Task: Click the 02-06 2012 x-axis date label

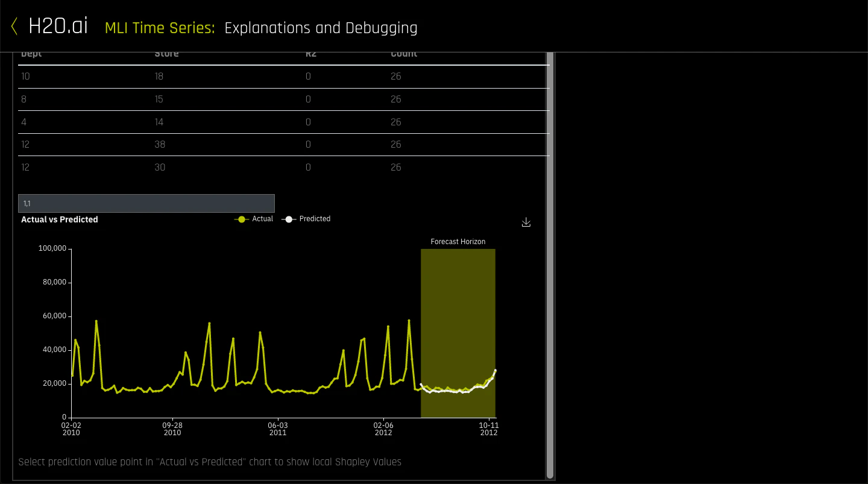Action: [x=383, y=429]
